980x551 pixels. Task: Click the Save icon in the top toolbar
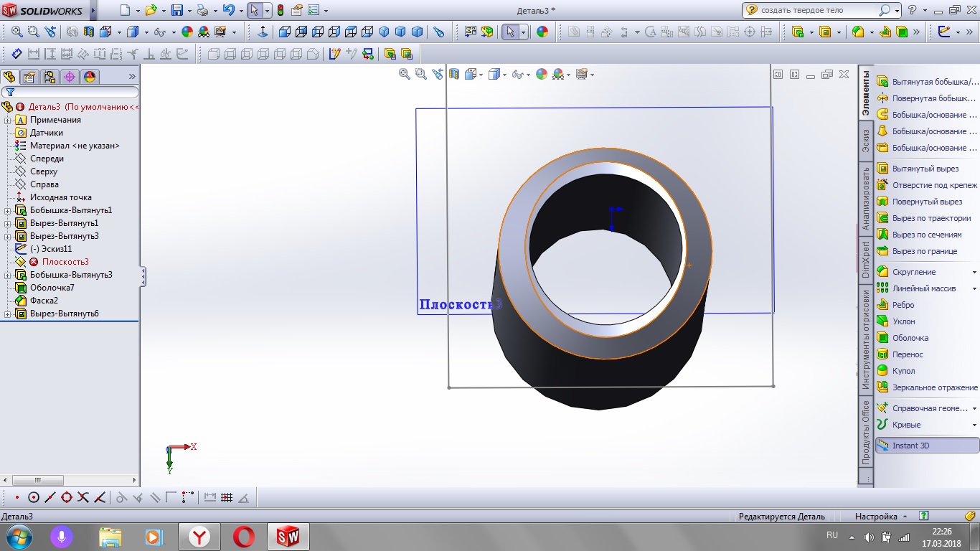pyautogui.click(x=177, y=11)
